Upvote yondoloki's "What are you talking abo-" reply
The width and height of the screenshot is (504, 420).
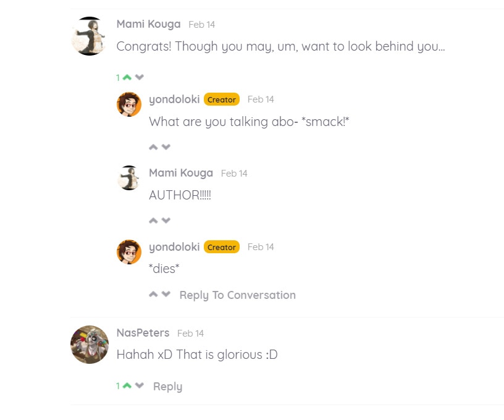click(x=153, y=147)
